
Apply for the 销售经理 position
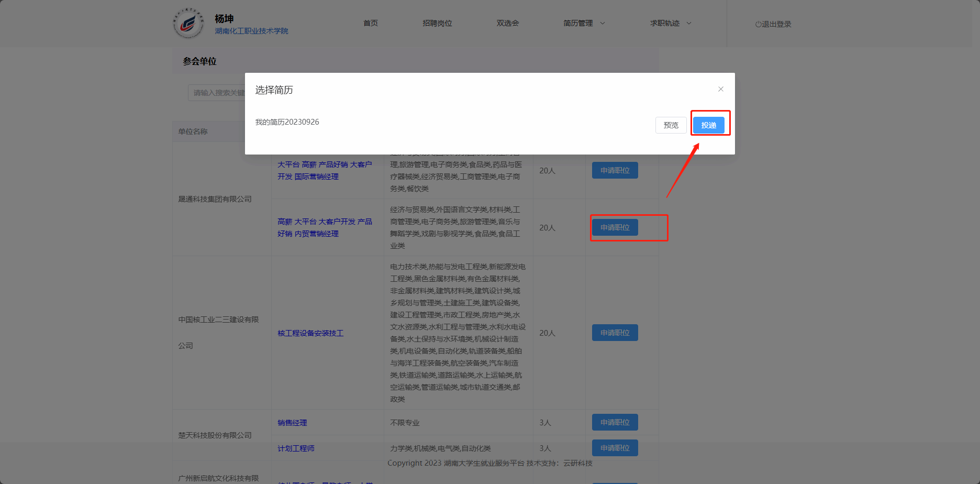615,422
